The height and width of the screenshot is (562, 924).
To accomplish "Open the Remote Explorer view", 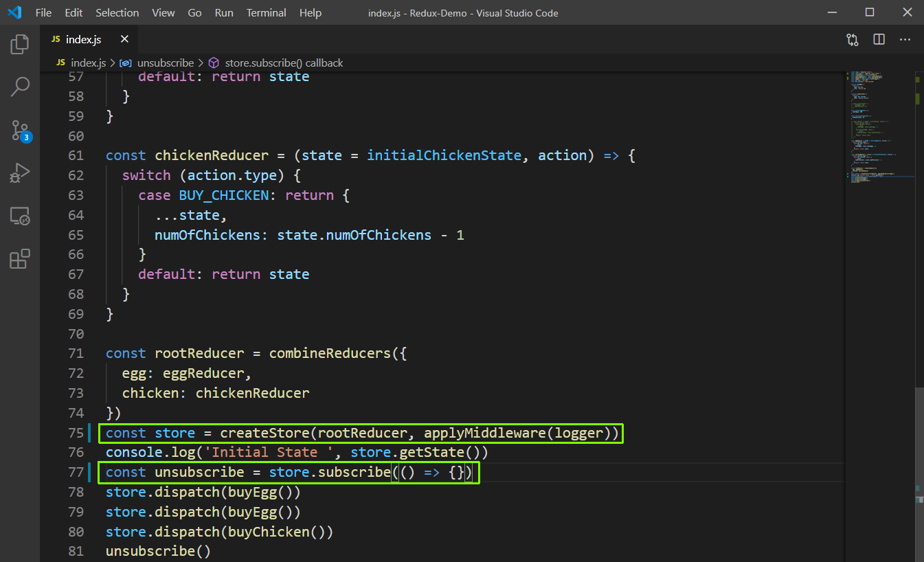I will [20, 216].
